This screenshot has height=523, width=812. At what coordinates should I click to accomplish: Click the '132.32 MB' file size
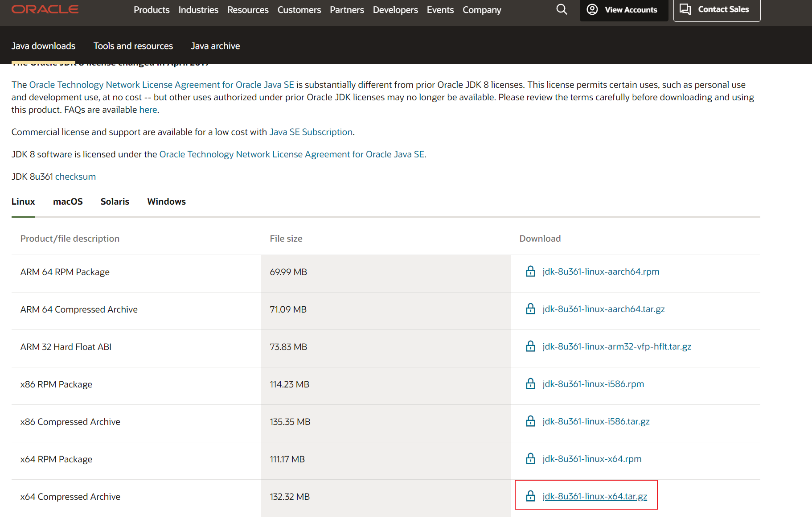pos(290,497)
